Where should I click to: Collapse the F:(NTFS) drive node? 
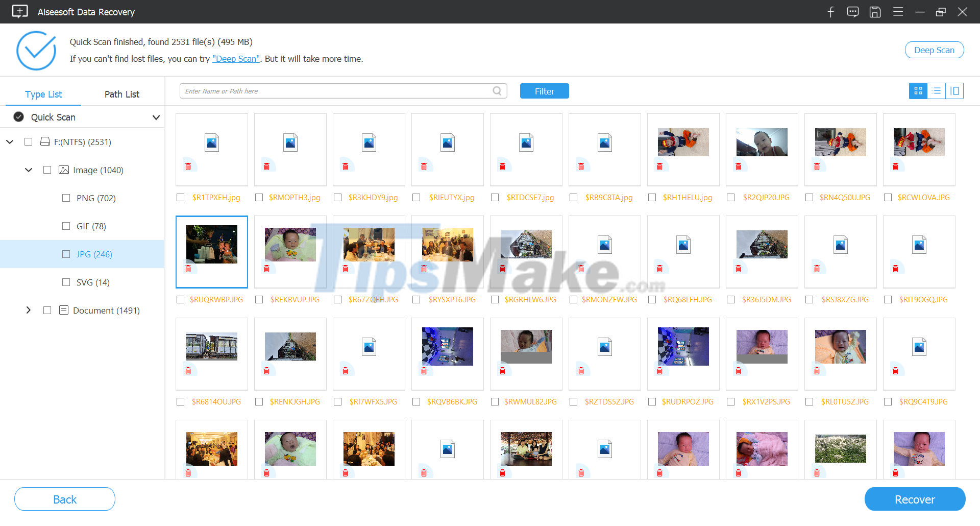(10, 141)
